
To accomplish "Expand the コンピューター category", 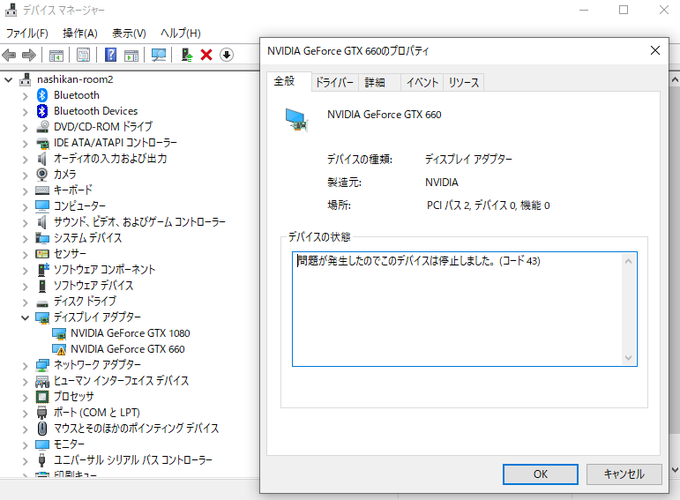I will click(x=25, y=207).
